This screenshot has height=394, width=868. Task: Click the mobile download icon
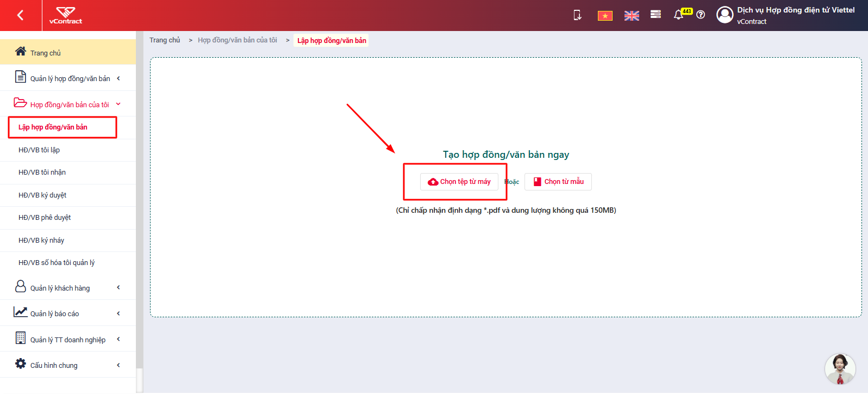point(577,15)
